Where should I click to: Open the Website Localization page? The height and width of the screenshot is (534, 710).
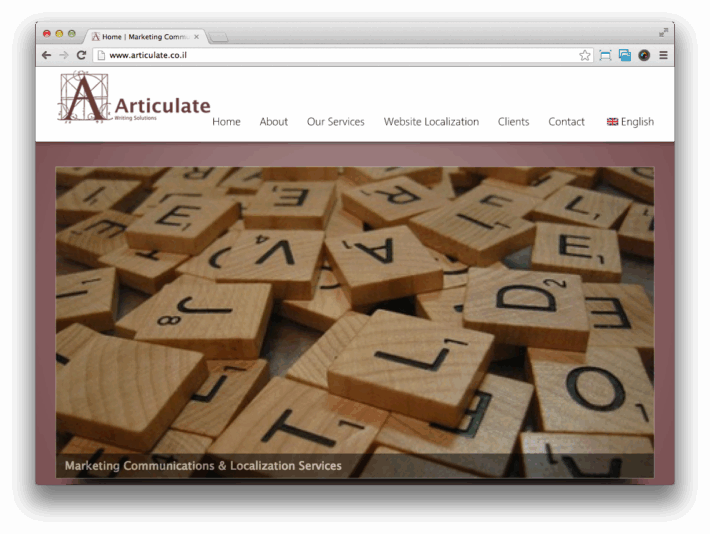(431, 122)
